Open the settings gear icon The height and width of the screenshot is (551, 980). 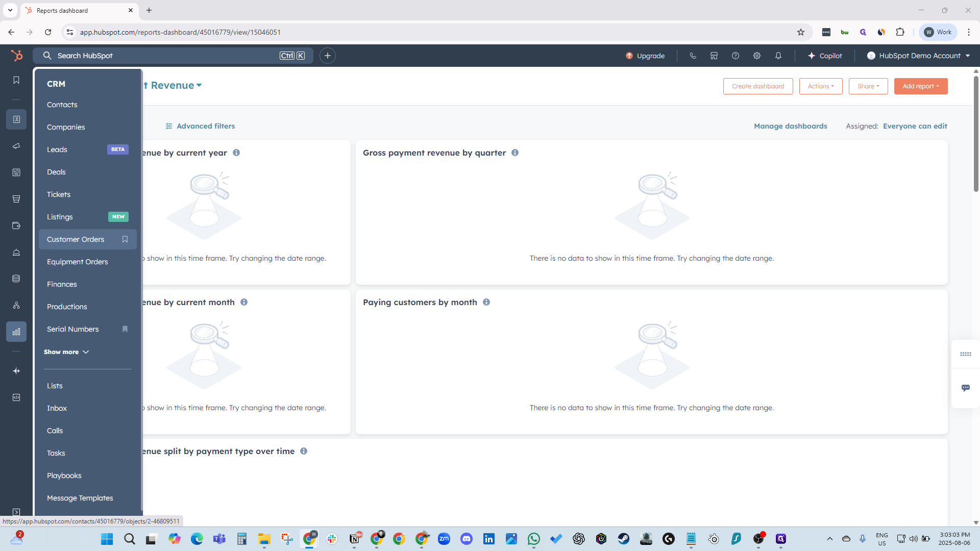point(757,56)
